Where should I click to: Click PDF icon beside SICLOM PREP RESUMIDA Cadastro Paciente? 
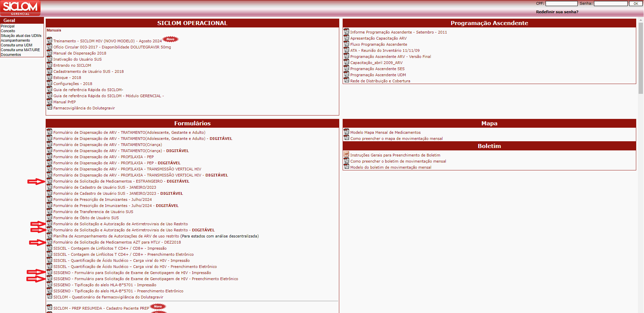coord(49,307)
